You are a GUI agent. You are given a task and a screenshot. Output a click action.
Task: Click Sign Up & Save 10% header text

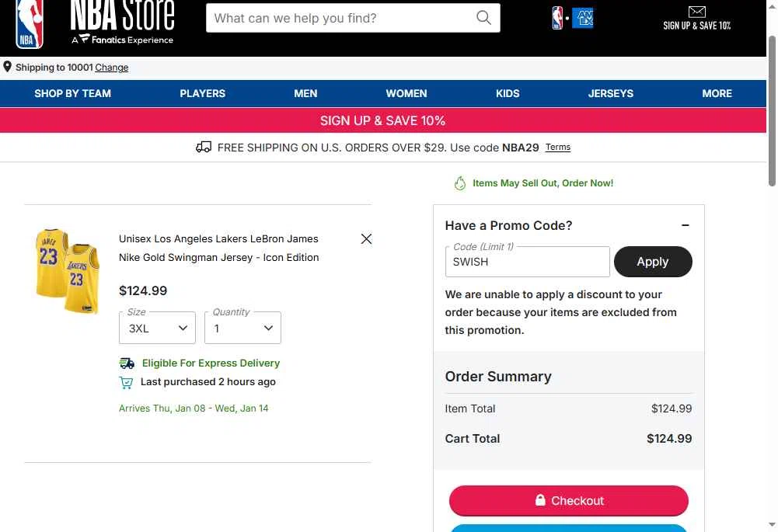696,26
